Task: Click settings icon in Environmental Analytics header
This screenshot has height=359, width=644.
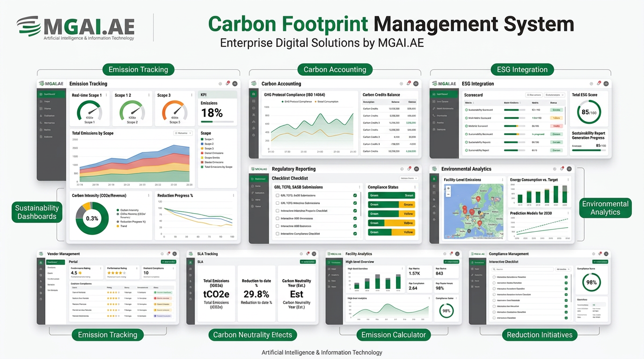Action: click(x=555, y=169)
